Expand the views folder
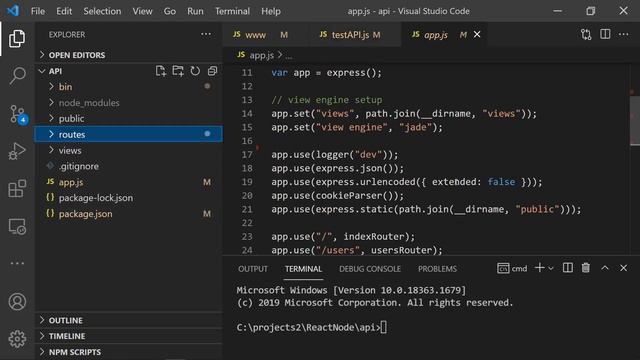This screenshot has height=360, width=640. point(129,150)
